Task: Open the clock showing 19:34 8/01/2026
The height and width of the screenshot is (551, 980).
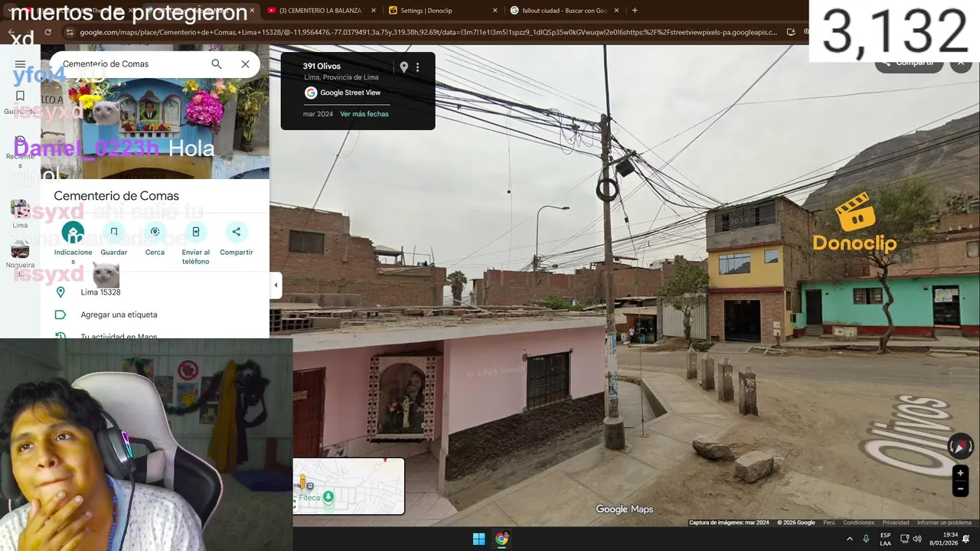Action: [x=944, y=539]
